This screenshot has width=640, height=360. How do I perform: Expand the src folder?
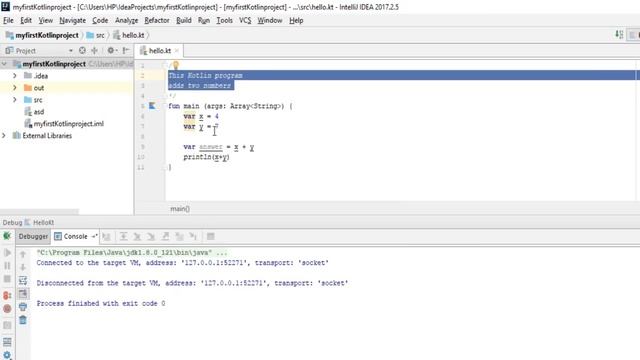coord(15,100)
